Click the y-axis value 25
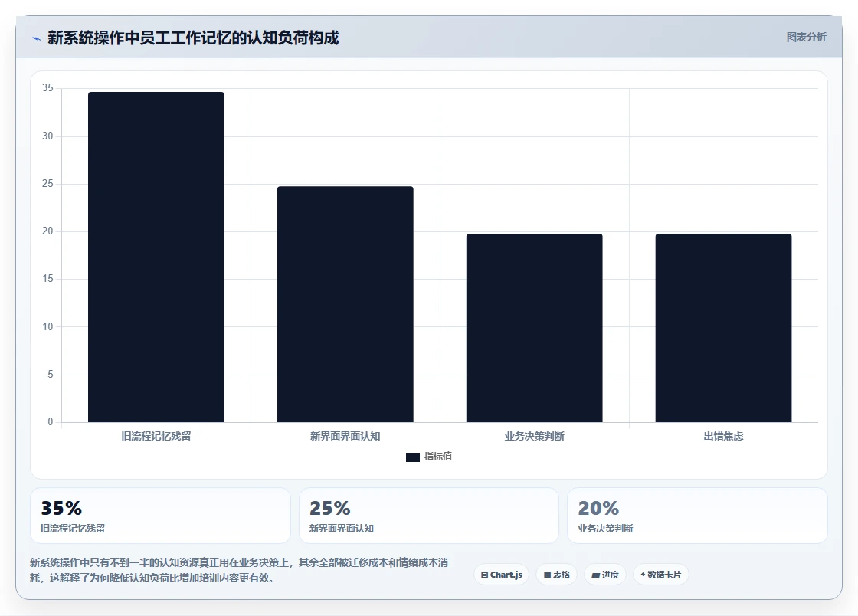Image resolution: width=858 pixels, height=616 pixels. [x=47, y=184]
